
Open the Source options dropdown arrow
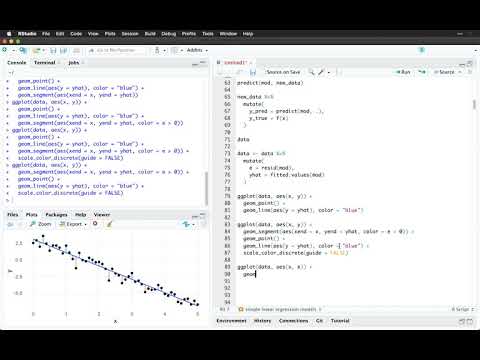pos(460,72)
